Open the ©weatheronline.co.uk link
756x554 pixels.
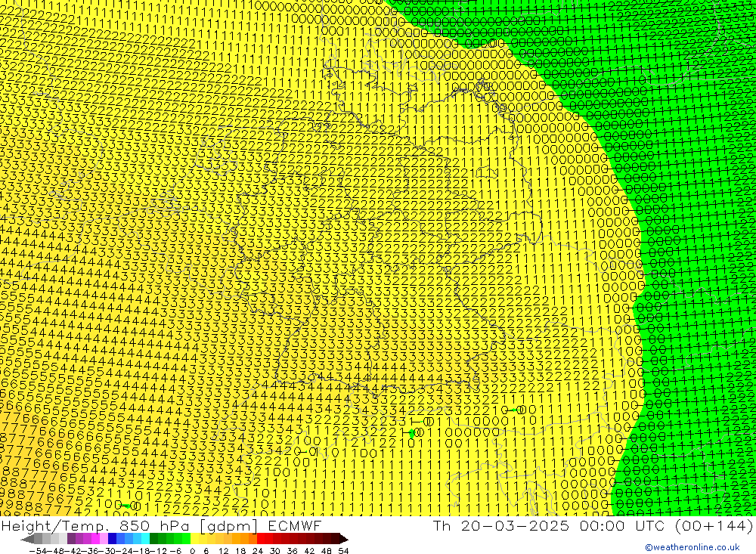point(692,547)
